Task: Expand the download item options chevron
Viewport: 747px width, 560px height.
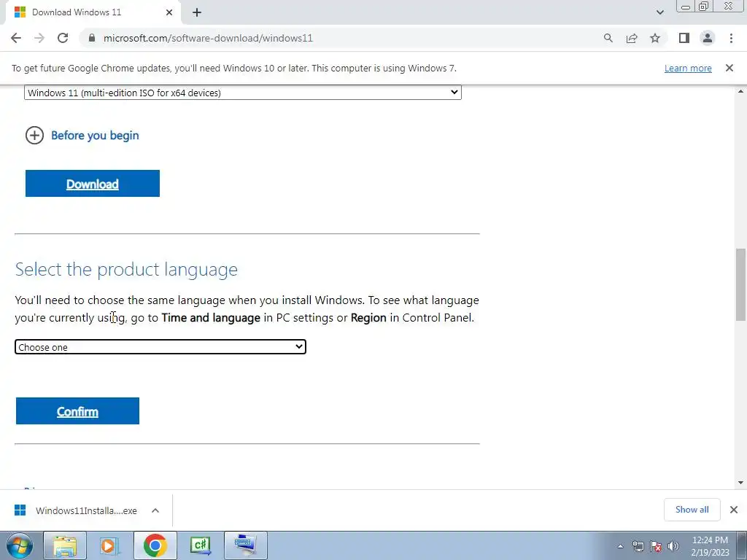Action: pyautogui.click(x=155, y=510)
